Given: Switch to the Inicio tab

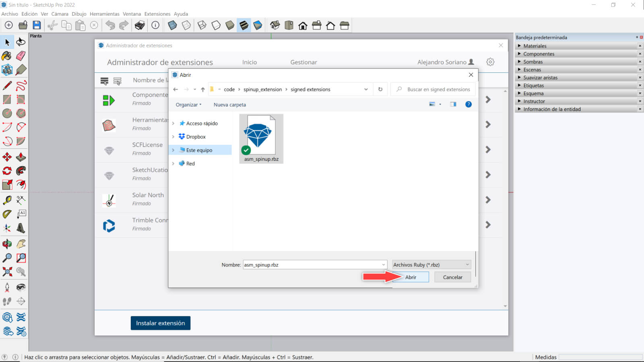Looking at the screenshot, I should click(250, 62).
